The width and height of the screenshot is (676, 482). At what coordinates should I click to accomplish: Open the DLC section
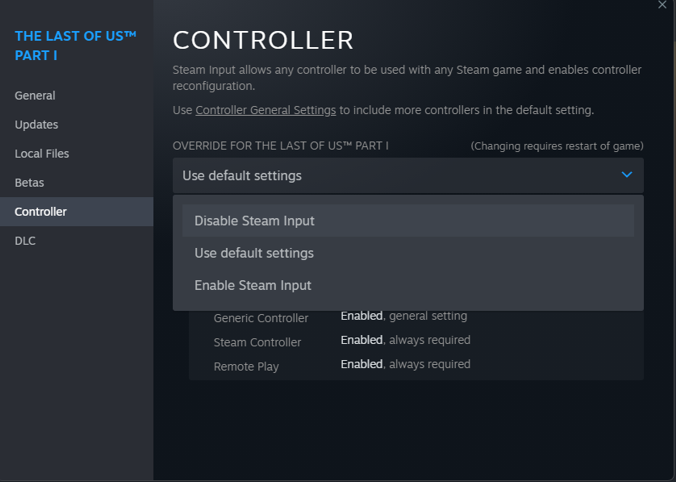tap(26, 241)
